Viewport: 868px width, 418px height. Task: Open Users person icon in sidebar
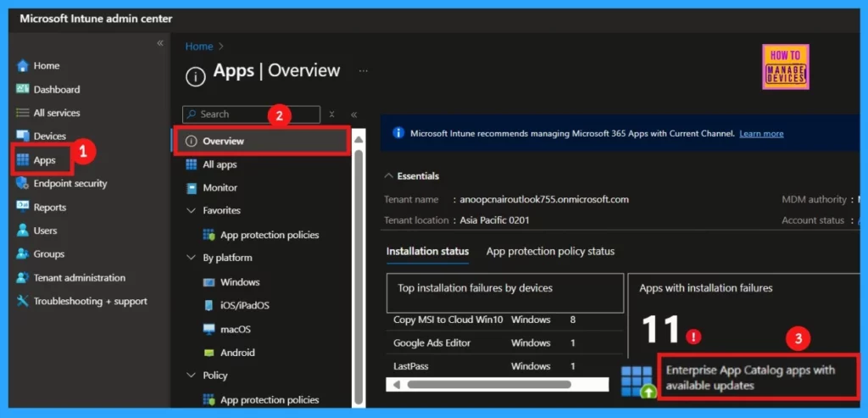[23, 231]
